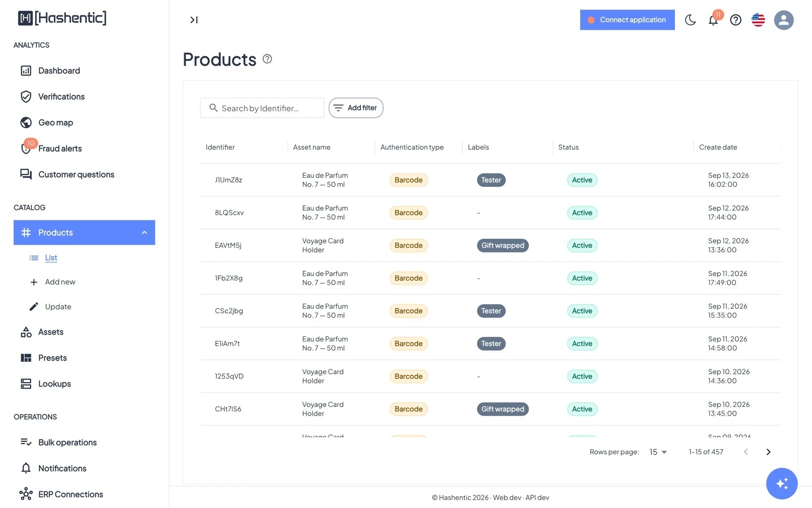Click the Bulk operations checklist icon
812x508 pixels.
(x=26, y=442)
